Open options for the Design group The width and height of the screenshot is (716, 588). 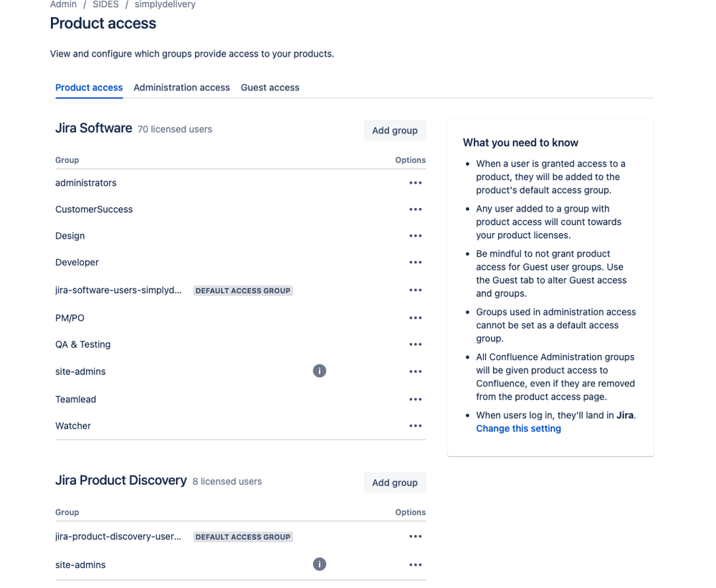click(x=415, y=236)
